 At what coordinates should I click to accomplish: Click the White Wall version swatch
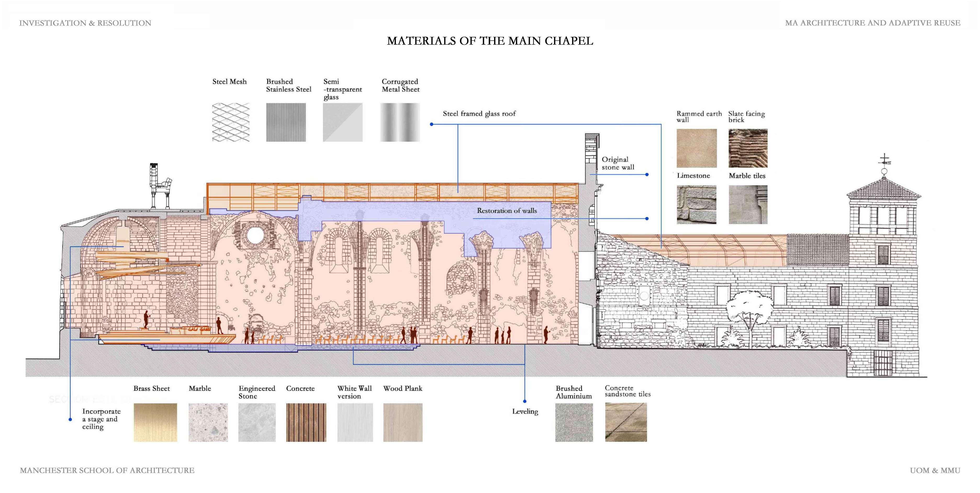[355, 422]
